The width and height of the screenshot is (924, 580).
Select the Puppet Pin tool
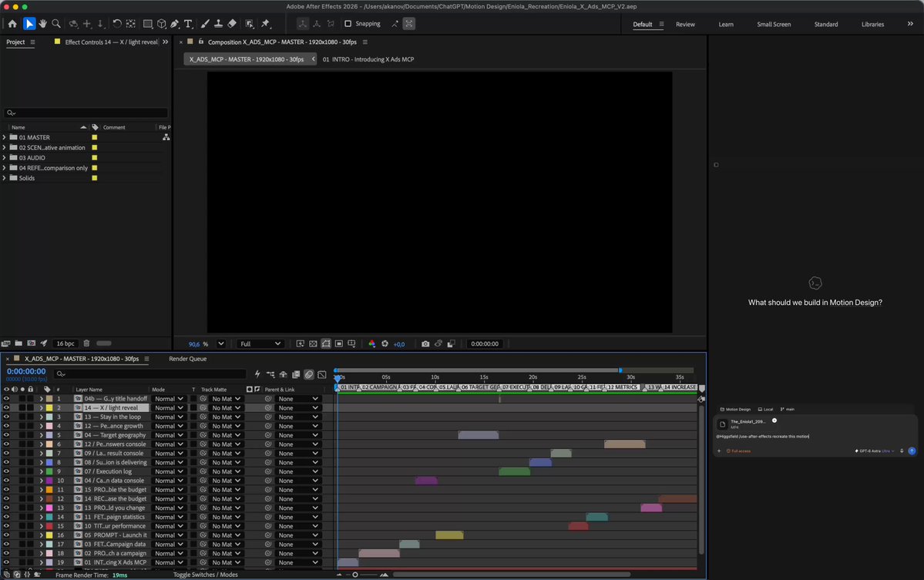266,24
